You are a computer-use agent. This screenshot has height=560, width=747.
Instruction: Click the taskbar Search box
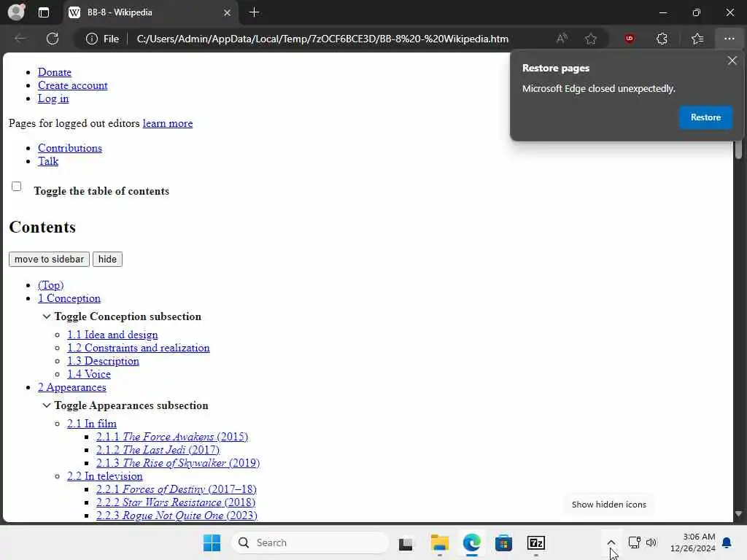click(309, 542)
